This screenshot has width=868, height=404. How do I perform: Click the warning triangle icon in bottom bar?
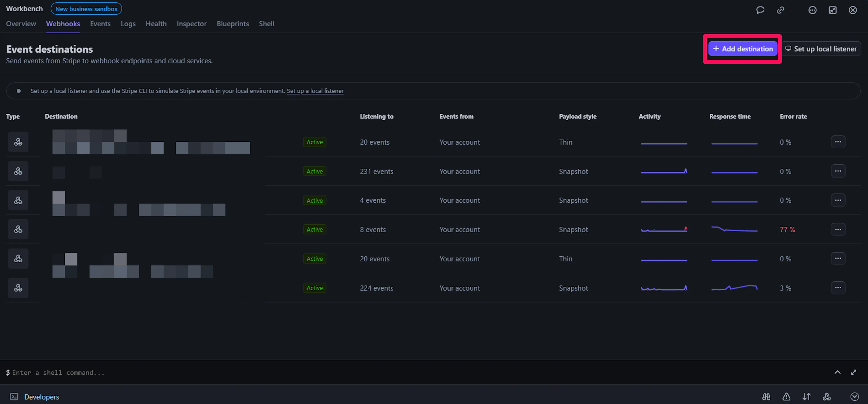click(x=786, y=397)
